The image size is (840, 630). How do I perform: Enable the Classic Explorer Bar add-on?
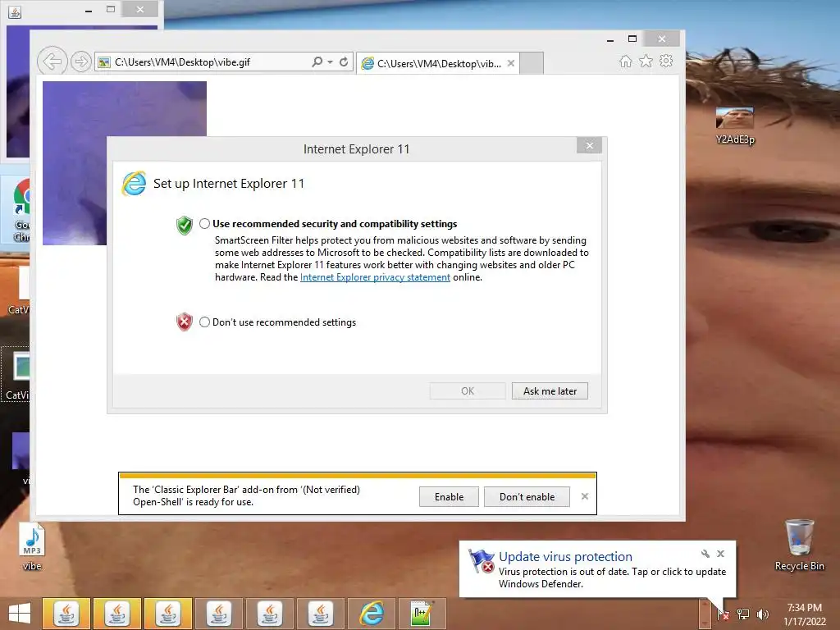click(449, 496)
